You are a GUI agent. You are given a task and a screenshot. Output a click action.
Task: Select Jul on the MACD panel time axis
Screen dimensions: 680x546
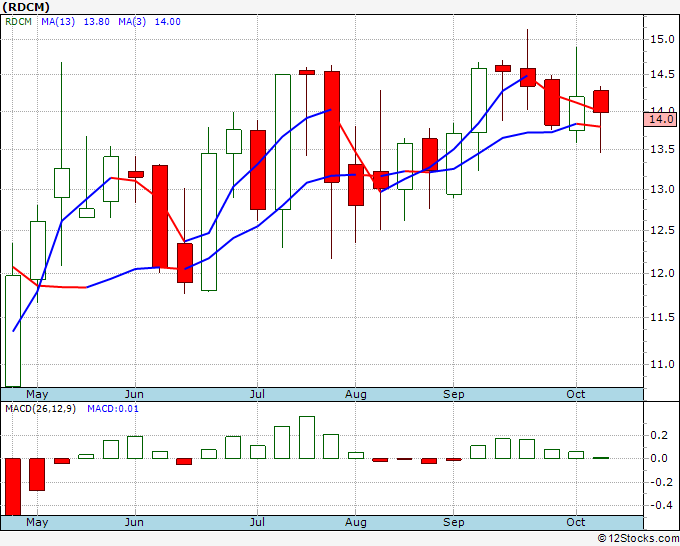257,522
